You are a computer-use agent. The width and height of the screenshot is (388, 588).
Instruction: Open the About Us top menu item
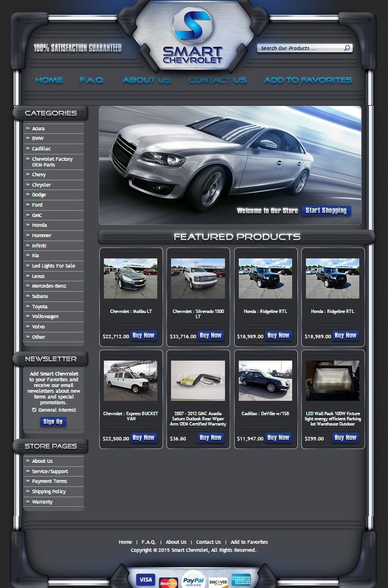point(147,80)
